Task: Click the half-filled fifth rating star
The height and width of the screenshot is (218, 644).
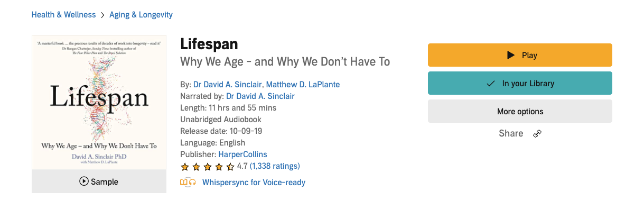Action: click(x=230, y=167)
